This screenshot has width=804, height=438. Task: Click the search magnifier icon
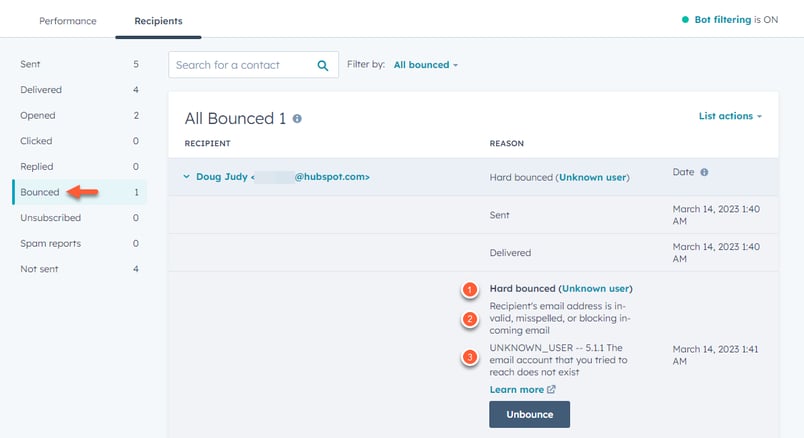point(323,66)
